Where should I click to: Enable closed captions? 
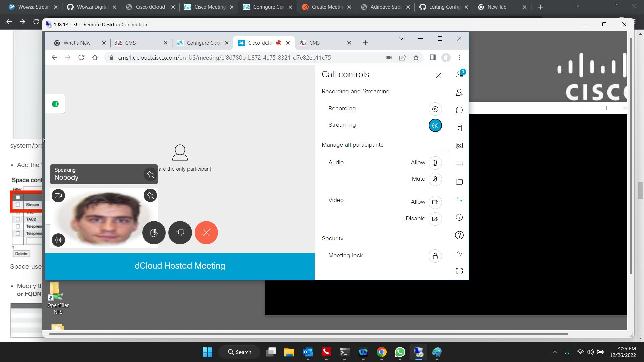coord(459,145)
